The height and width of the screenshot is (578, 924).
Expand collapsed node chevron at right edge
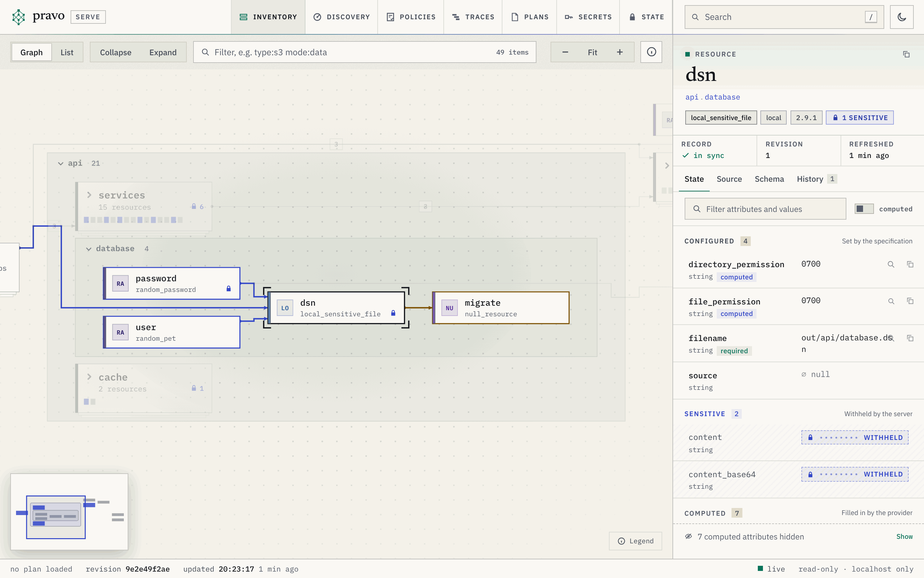(667, 165)
